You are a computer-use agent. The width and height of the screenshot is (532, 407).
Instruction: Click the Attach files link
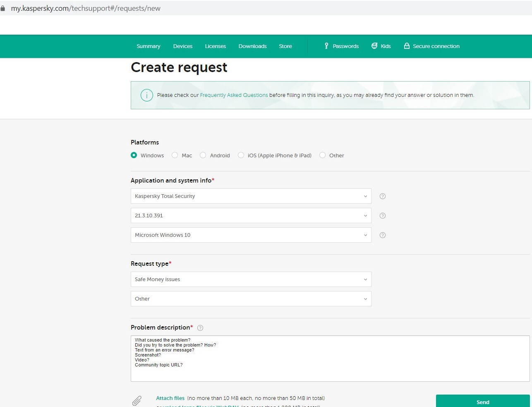tap(170, 398)
